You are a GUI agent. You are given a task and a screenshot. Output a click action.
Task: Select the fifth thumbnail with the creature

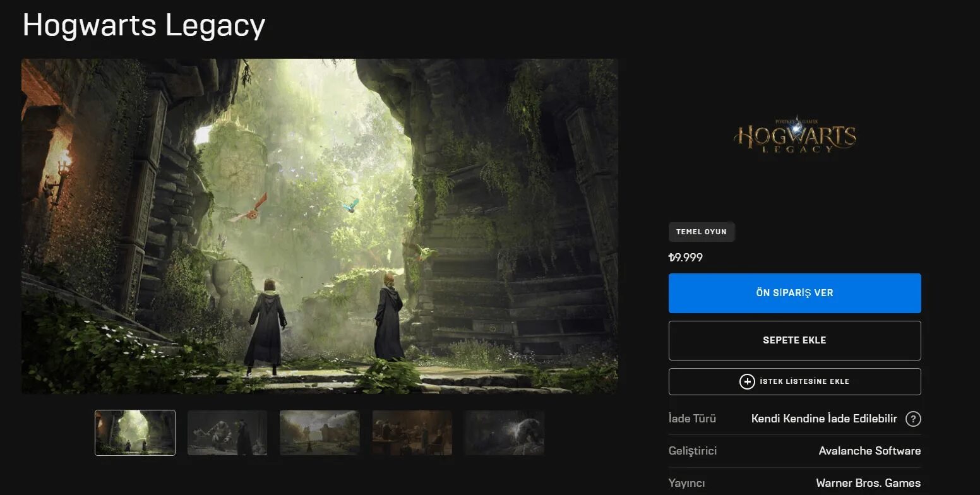[x=505, y=432]
